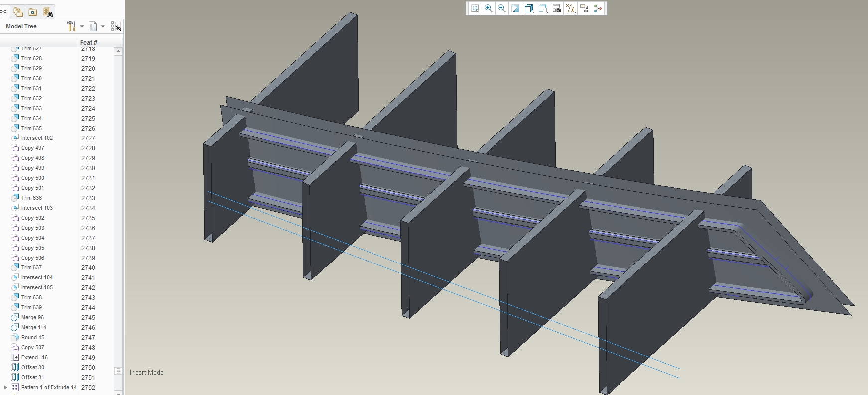The width and height of the screenshot is (868, 395).
Task: Open the dropdown arrow beside Settings hammer
Action: [x=82, y=26]
